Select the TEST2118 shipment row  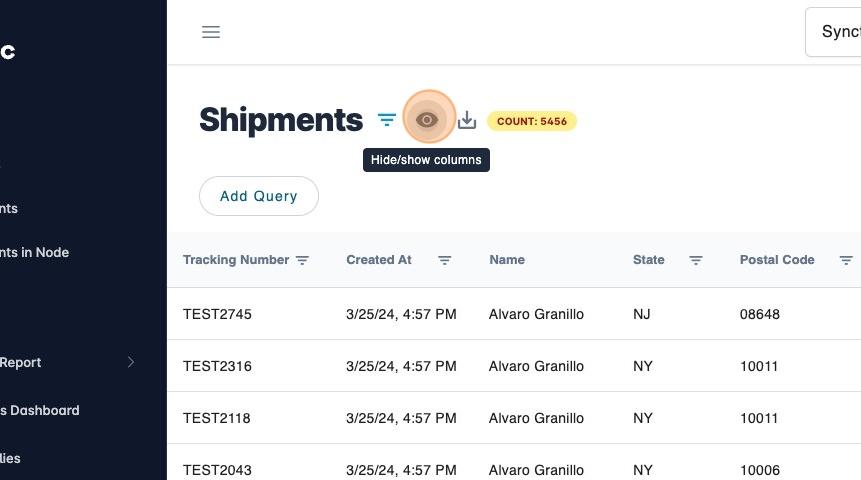[x=217, y=418]
